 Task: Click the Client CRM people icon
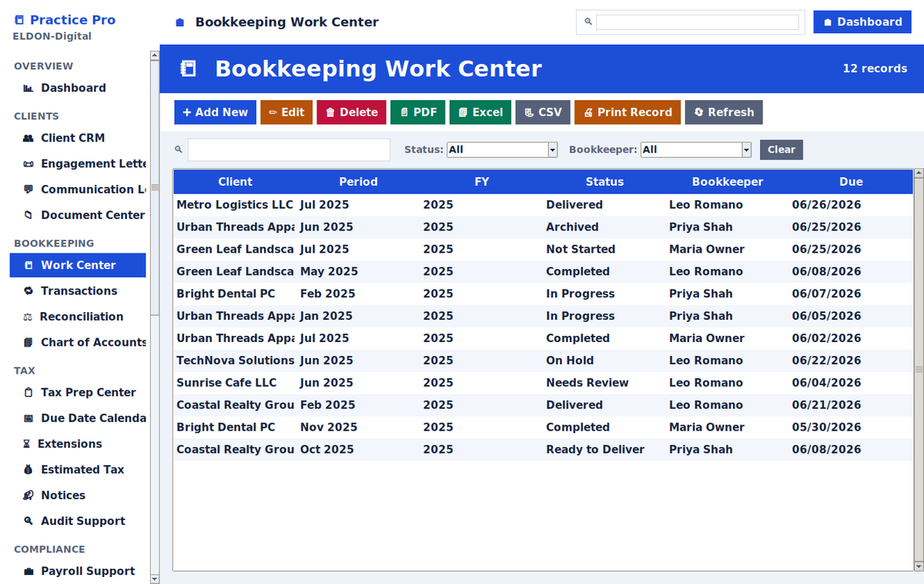(x=28, y=139)
